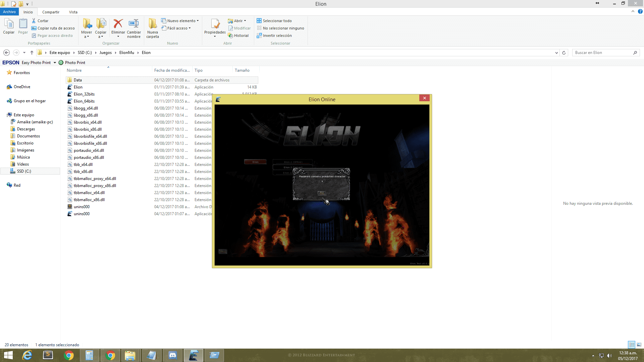
Task: Open the recent locations dropdown arrow
Action: pos(24,53)
